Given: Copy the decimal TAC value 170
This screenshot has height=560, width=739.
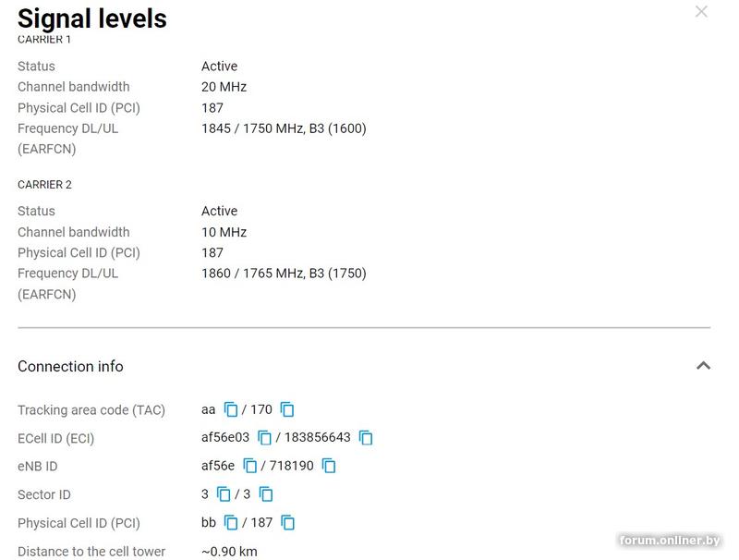Looking at the screenshot, I should (x=287, y=409).
